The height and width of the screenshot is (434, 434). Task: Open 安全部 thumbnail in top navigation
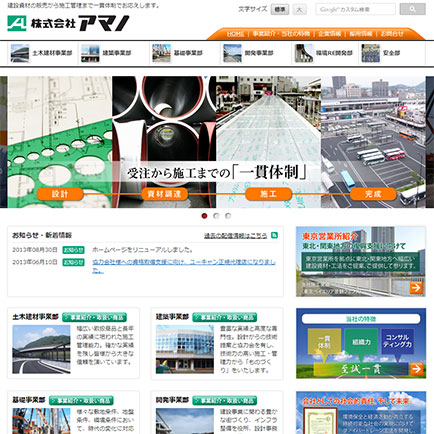371,53
